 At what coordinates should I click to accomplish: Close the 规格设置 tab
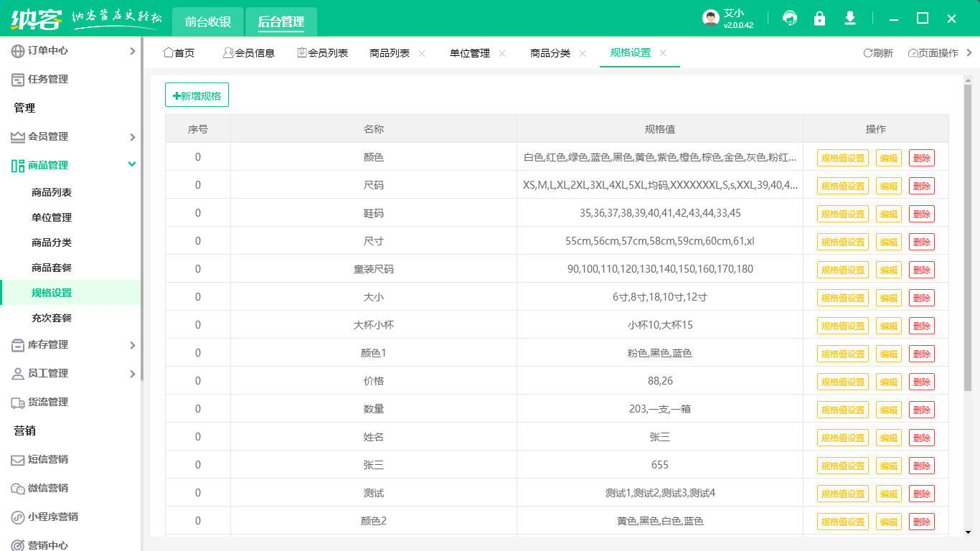pyautogui.click(x=663, y=53)
